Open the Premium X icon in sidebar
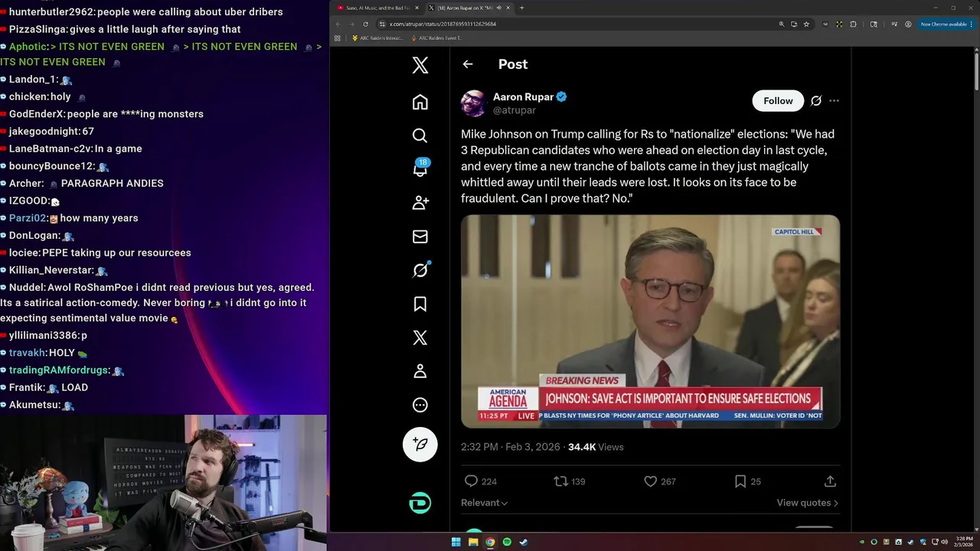This screenshot has height=551, width=980. [420, 337]
